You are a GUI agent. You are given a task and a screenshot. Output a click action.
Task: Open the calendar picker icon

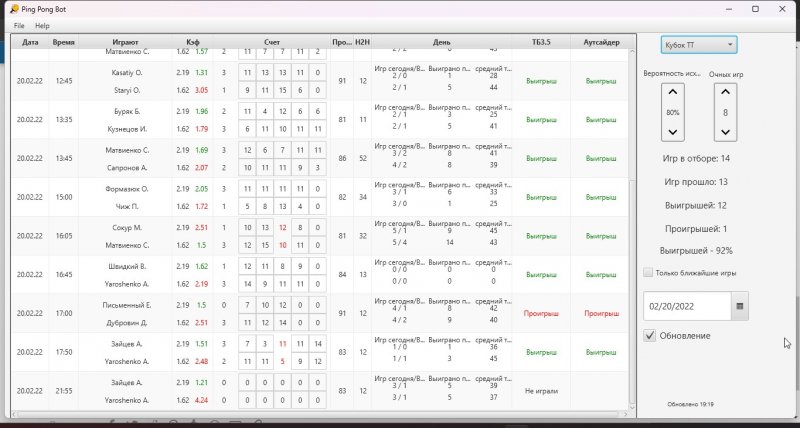pyautogui.click(x=740, y=305)
